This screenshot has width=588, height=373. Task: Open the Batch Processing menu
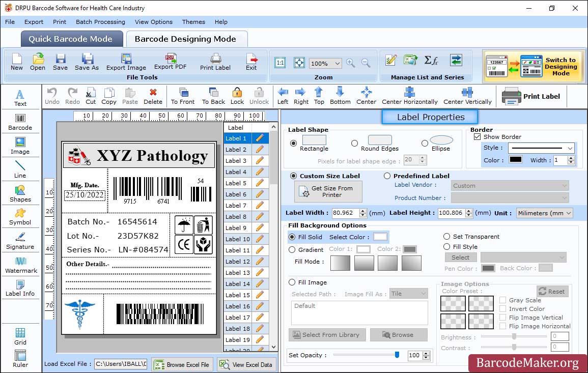pos(100,22)
